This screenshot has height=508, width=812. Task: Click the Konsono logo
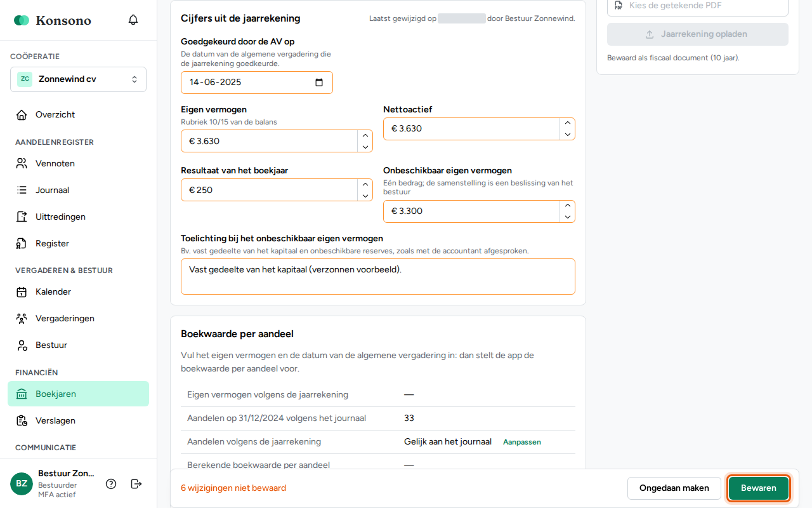pos(53,20)
